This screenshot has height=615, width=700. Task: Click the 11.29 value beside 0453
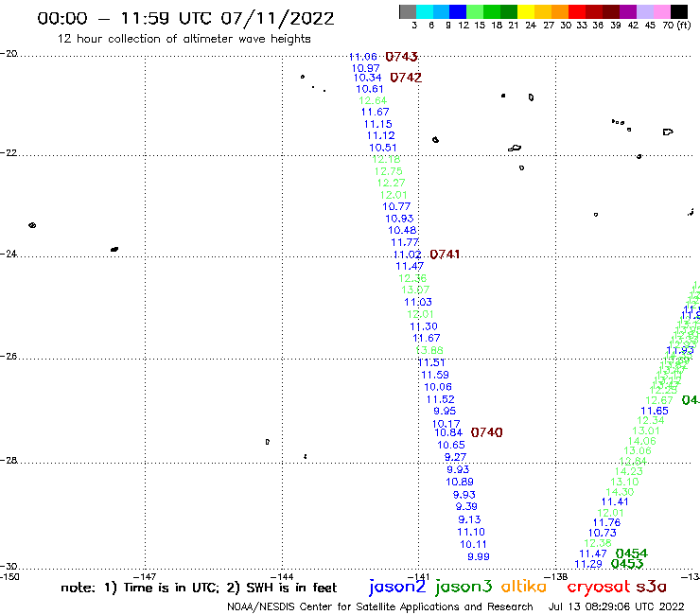click(588, 564)
